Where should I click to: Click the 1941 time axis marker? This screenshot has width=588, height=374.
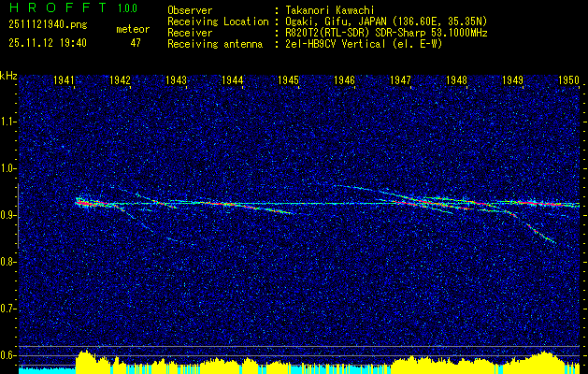65,79
